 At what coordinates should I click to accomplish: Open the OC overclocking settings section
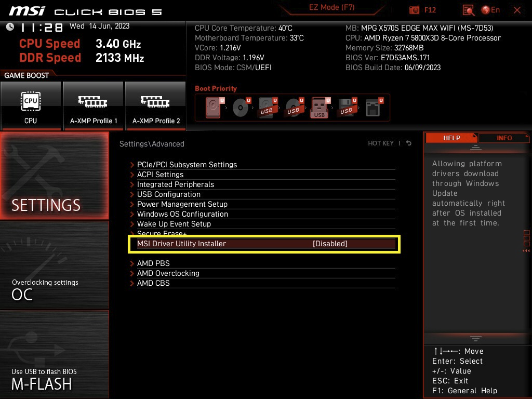pyautogui.click(x=54, y=265)
